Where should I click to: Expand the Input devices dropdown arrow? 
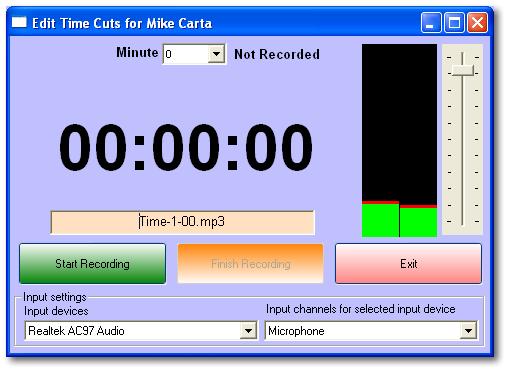click(248, 331)
